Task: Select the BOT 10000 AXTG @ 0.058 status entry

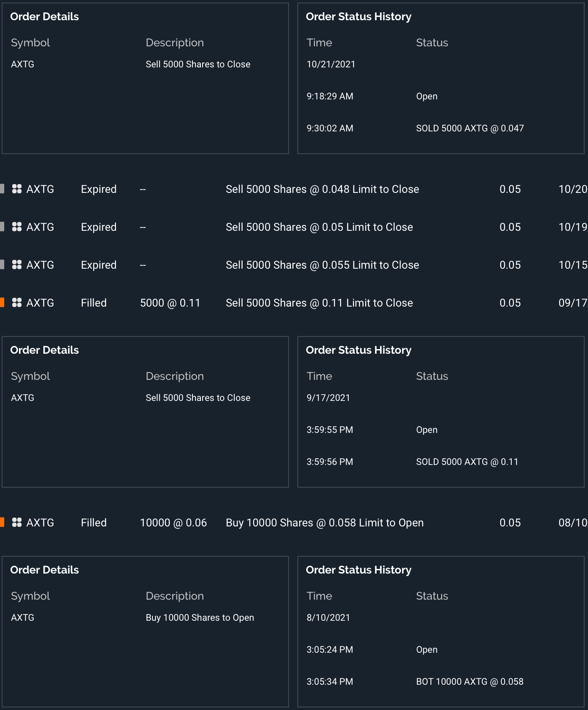Action: coord(470,682)
